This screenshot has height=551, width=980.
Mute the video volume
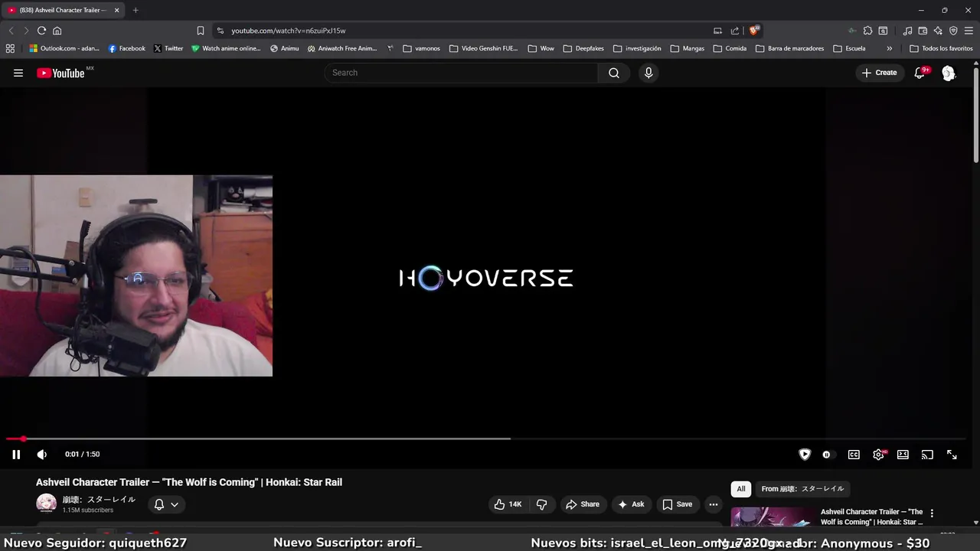[42, 455]
